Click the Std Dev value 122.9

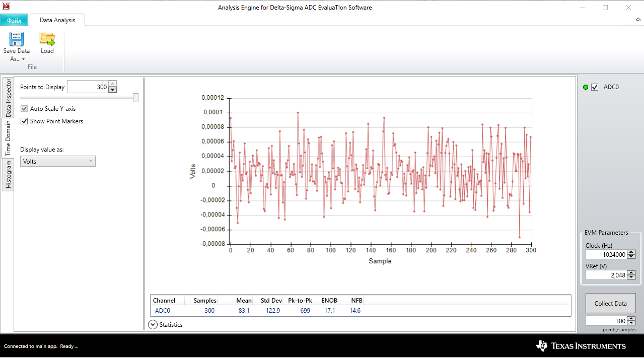[x=272, y=311]
